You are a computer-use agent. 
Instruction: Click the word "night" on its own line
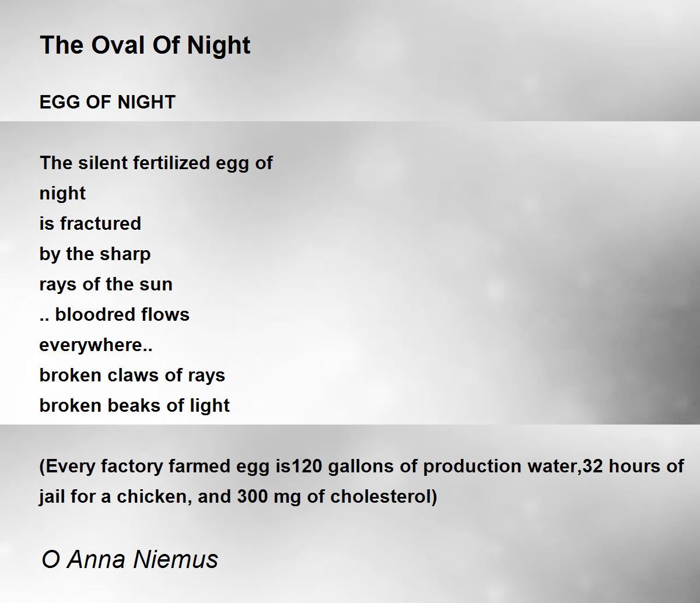62,193
